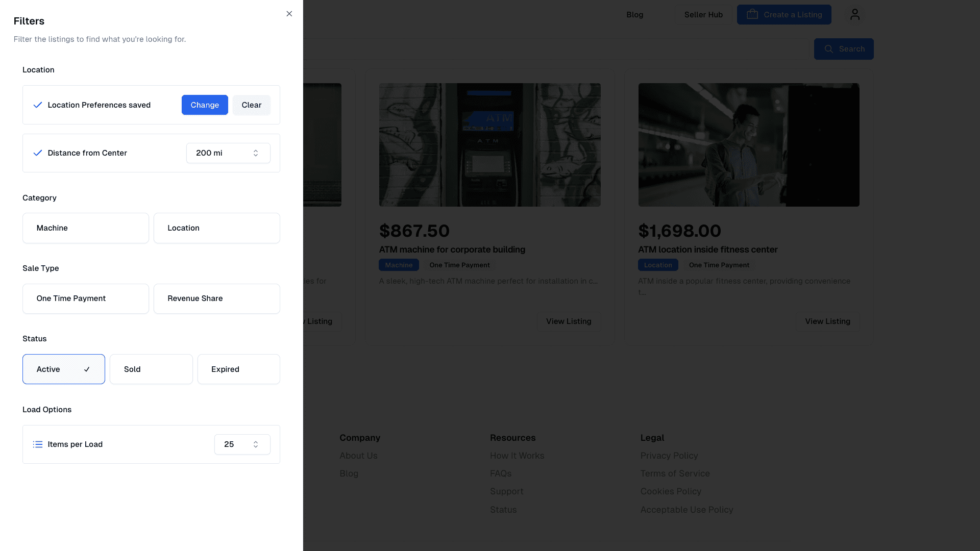Image resolution: width=980 pixels, height=551 pixels.
Task: Click the Machine tag on the $867.50 listing
Action: click(399, 265)
